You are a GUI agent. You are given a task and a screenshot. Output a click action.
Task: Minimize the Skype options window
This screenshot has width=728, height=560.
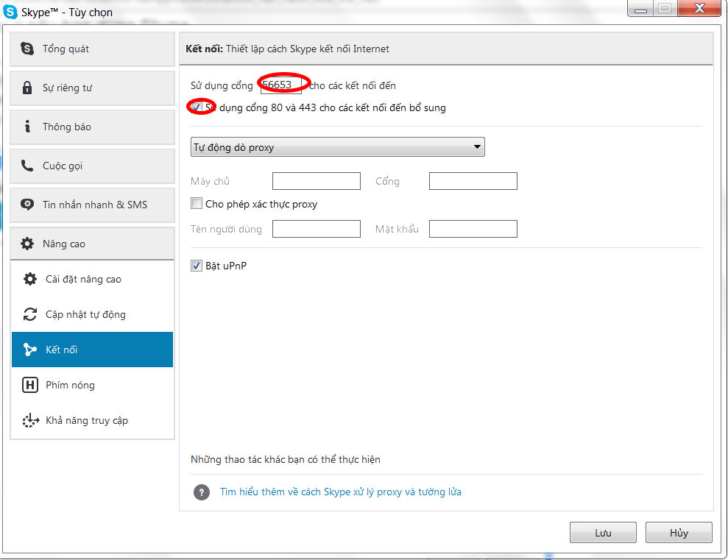(x=640, y=9)
